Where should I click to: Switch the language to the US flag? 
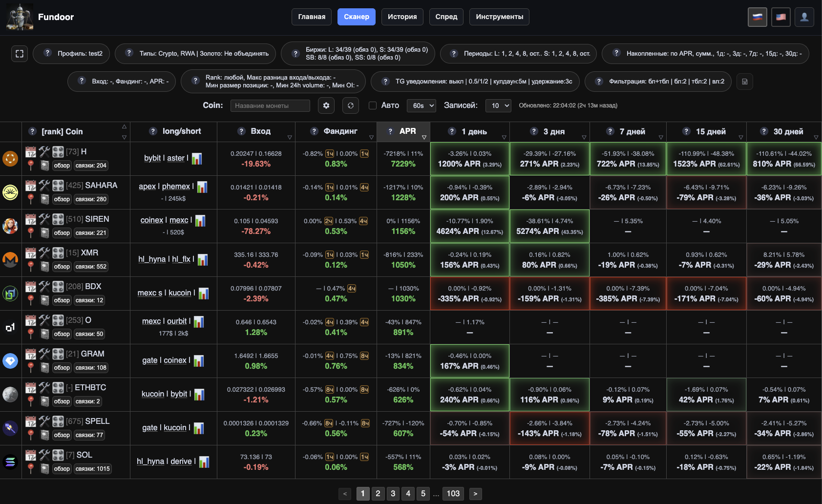tap(781, 17)
